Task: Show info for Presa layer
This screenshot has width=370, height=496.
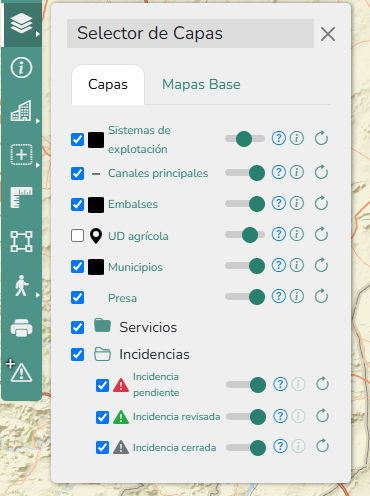Action: 297,296
